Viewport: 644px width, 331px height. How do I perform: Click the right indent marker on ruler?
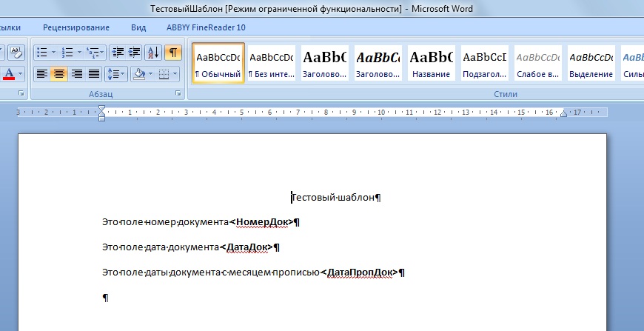tap(563, 114)
